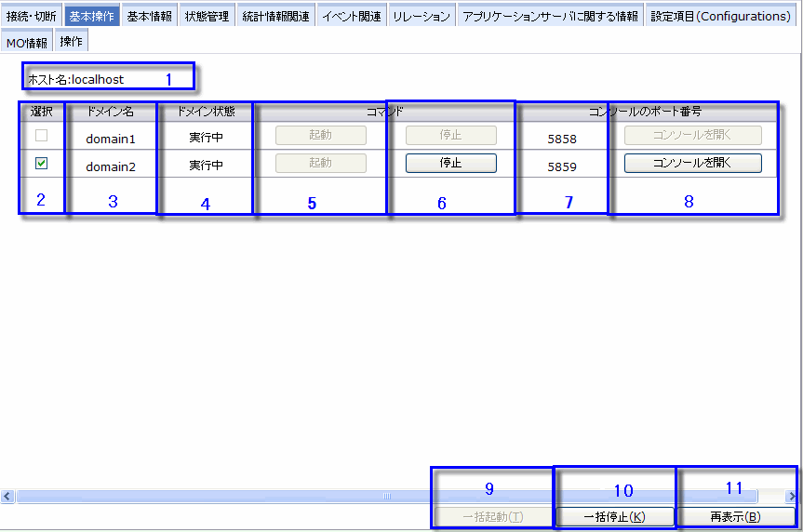Click the horizontal scrollbar thumb
This screenshot has height=532, width=803.
click(386, 497)
